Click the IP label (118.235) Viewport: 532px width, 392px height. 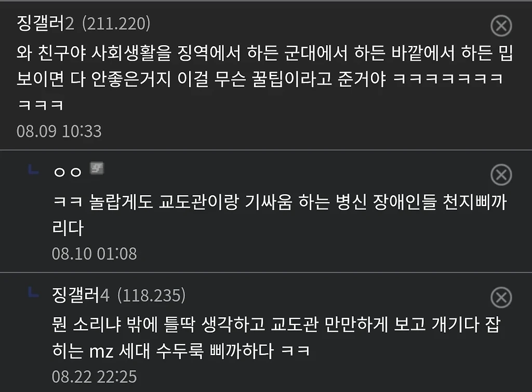pyautogui.click(x=151, y=295)
